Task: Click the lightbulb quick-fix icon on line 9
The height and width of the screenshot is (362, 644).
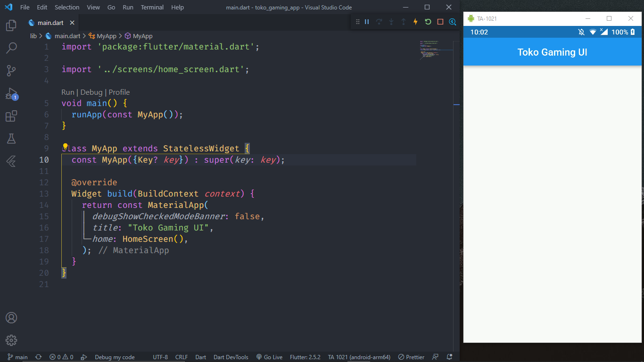Action: coord(66,147)
